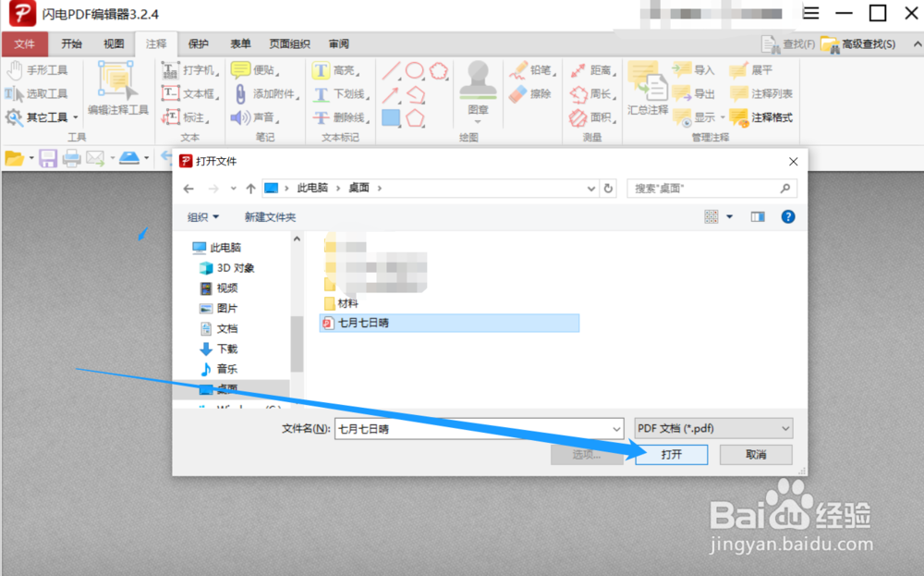Pick the Oval drawing tool
The width and height of the screenshot is (924, 576).
[x=415, y=71]
